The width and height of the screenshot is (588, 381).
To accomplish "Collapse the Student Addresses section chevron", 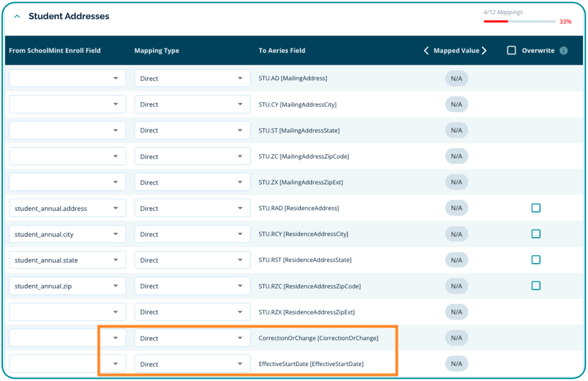I will point(17,16).
